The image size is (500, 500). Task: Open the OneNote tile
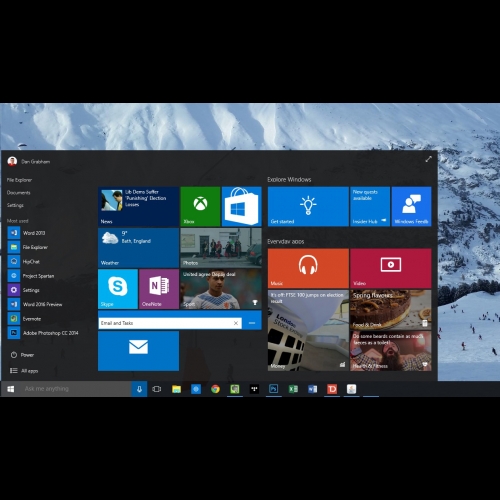(x=159, y=289)
